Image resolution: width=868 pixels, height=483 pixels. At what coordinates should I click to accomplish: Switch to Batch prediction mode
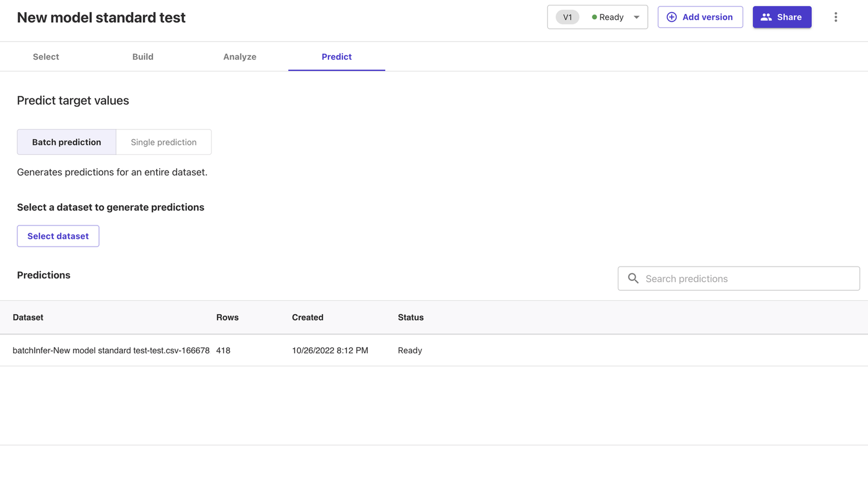[x=66, y=142]
